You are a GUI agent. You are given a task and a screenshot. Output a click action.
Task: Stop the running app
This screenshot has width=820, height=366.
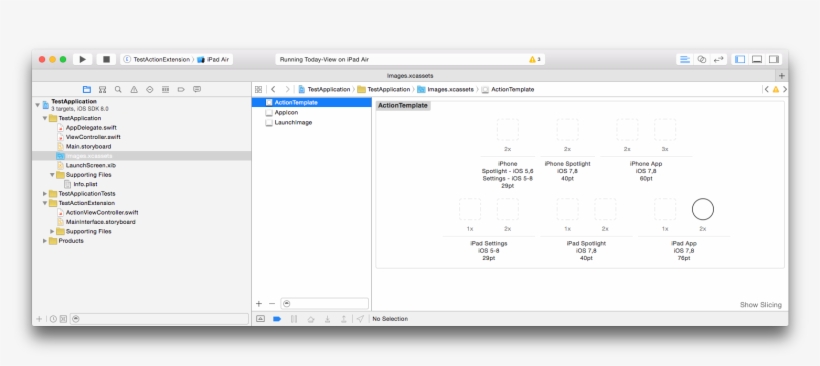(x=106, y=60)
